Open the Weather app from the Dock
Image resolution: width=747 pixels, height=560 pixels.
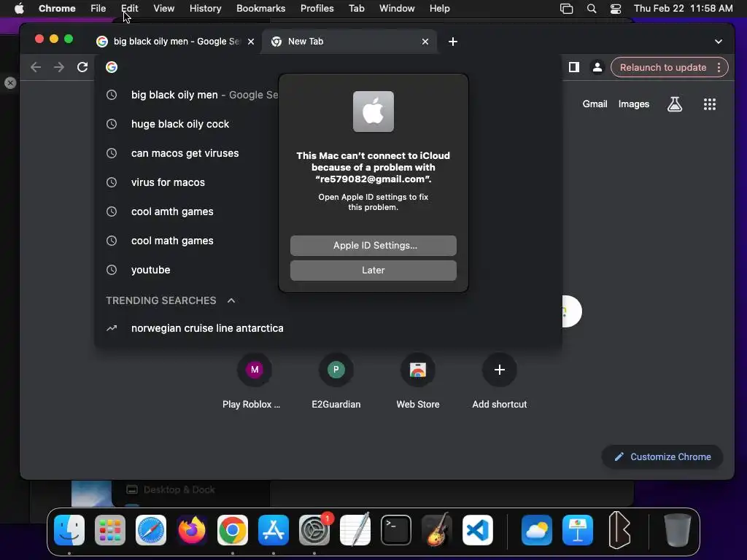537,530
